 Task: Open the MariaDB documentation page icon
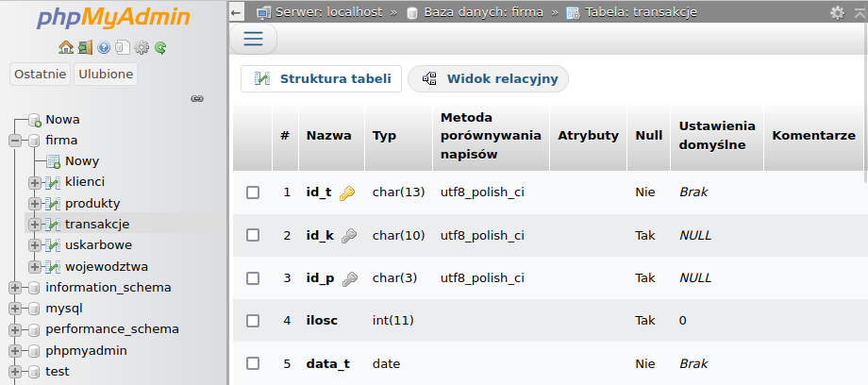[123, 47]
